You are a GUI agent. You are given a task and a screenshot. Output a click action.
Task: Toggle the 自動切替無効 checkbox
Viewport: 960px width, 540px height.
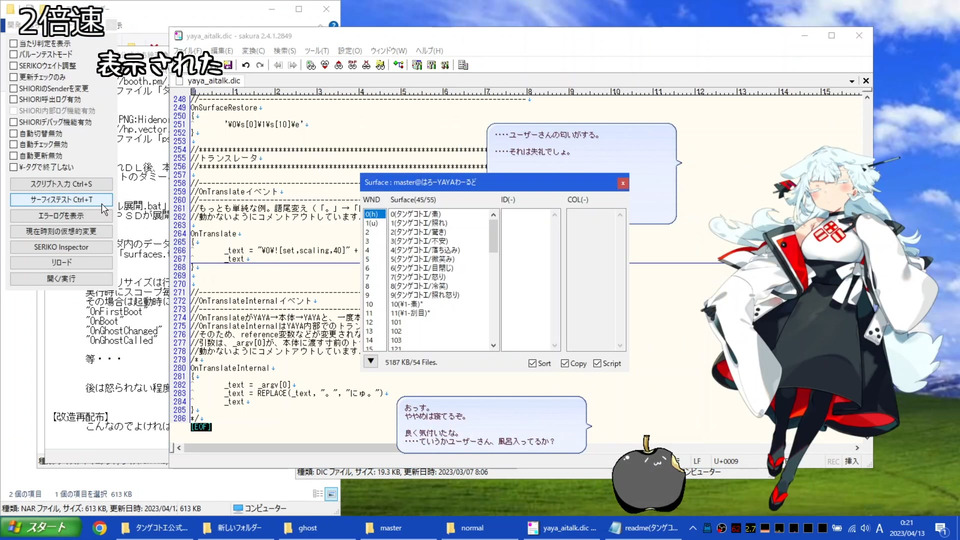point(13,133)
